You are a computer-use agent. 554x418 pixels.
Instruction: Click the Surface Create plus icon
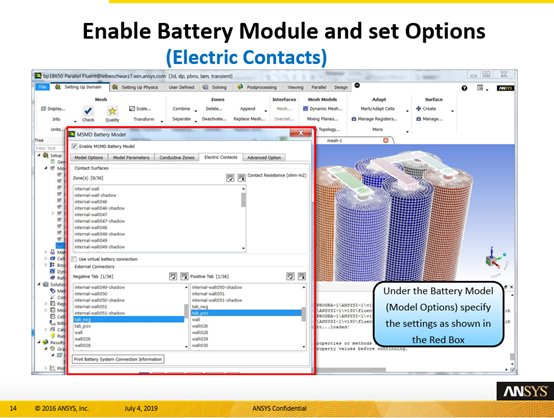(x=418, y=108)
